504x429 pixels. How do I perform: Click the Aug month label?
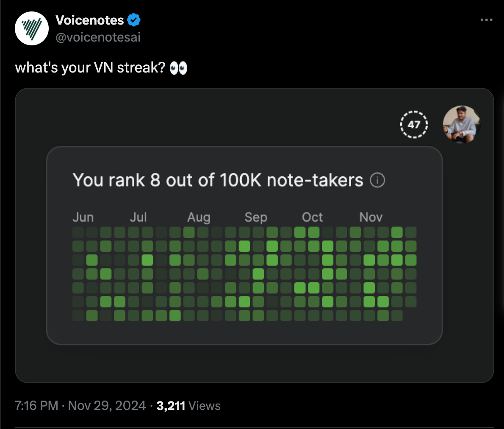pos(199,217)
